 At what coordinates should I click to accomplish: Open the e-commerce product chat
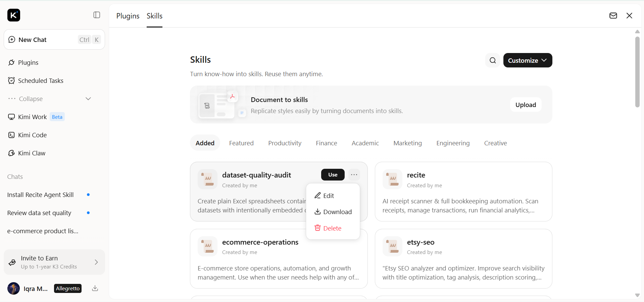43,231
